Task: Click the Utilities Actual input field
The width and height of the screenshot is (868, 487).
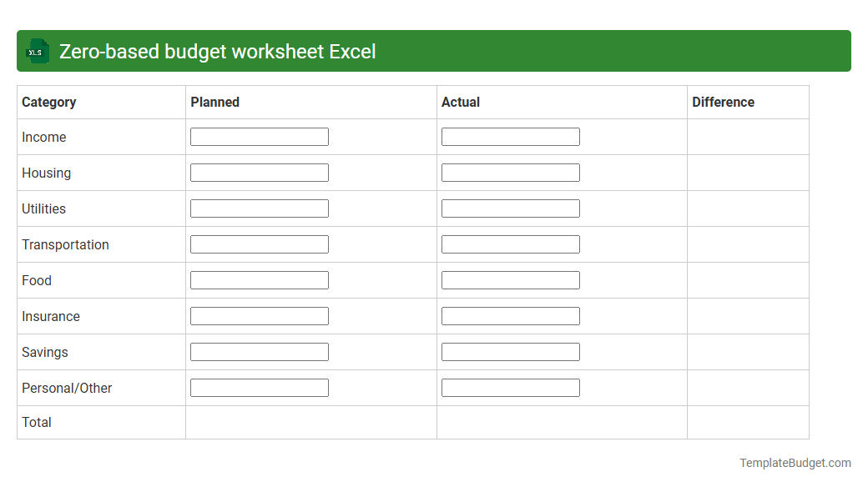Action: pos(510,208)
